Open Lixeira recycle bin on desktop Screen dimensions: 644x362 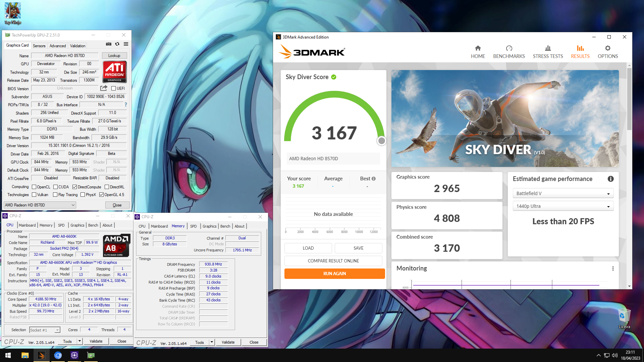tap(624, 318)
